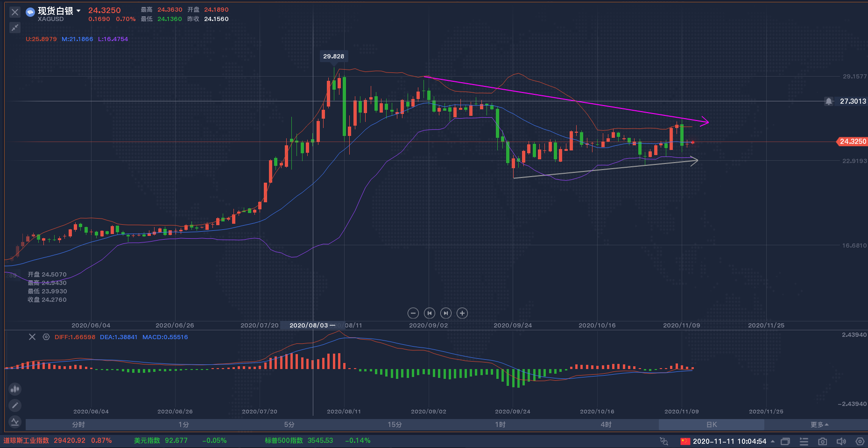
Task: Close the chart using the top-left X icon
Action: pyautogui.click(x=15, y=12)
